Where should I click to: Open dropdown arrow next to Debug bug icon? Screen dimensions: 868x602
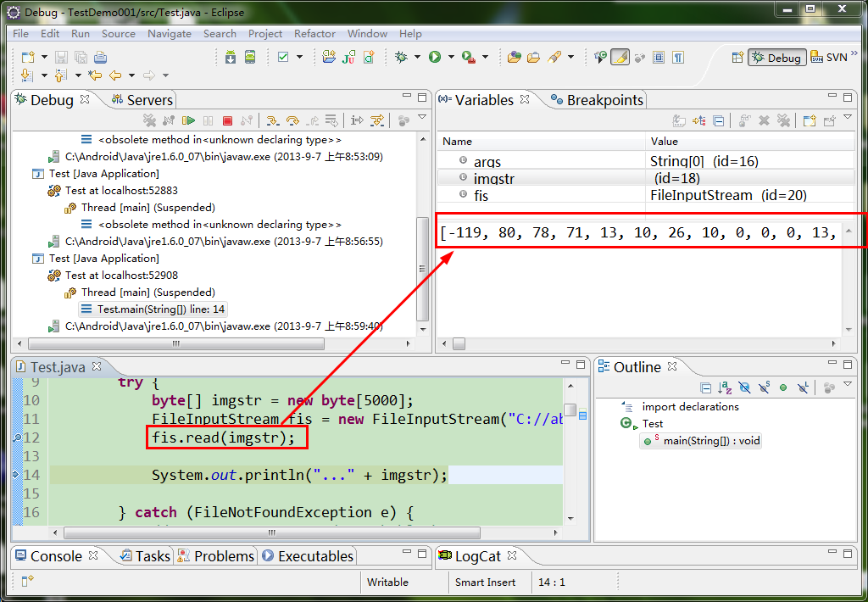click(417, 57)
